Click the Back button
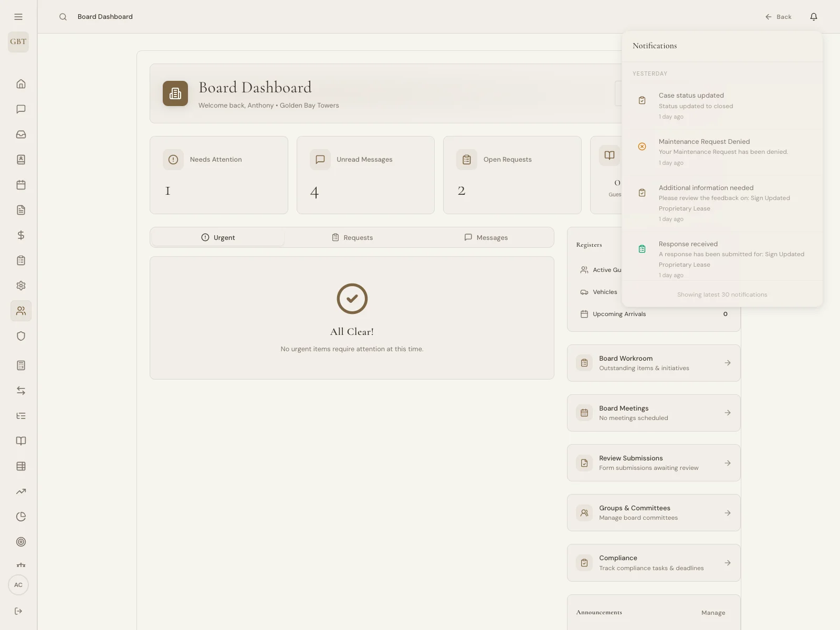 click(779, 16)
